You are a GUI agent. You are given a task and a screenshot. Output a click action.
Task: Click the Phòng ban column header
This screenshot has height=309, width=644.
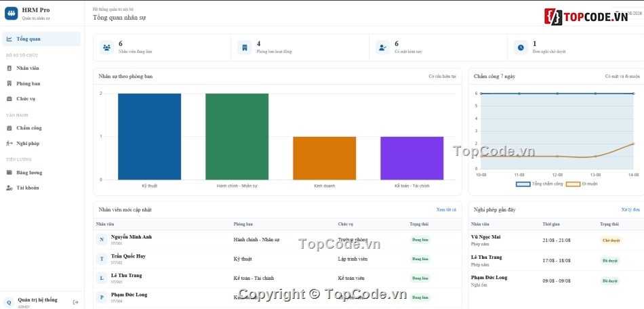(243, 224)
